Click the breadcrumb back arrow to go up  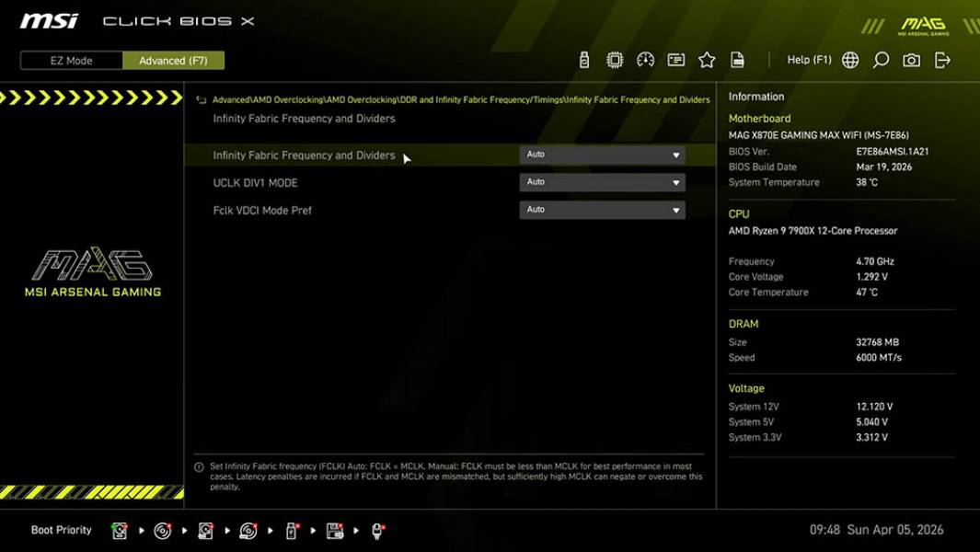pos(200,99)
